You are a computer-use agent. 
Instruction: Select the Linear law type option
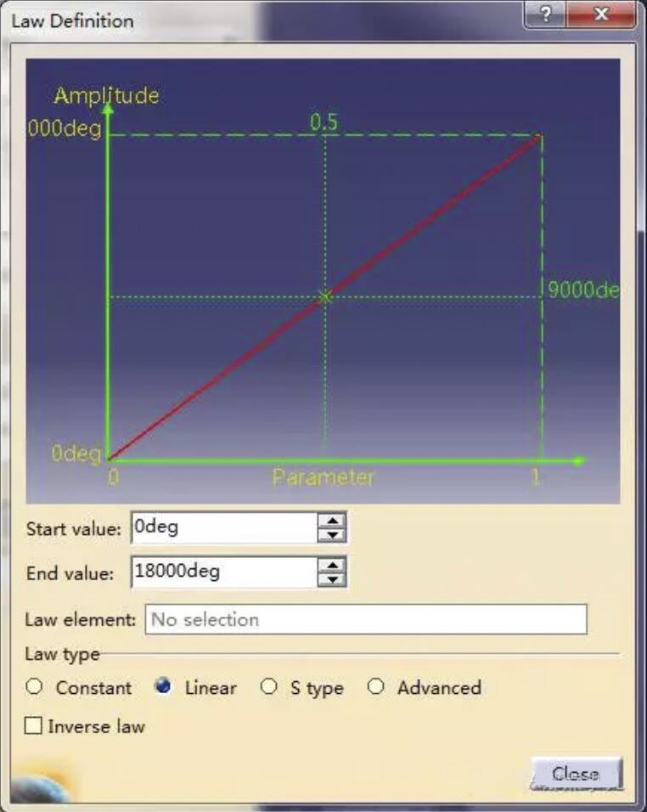pyautogui.click(x=162, y=685)
